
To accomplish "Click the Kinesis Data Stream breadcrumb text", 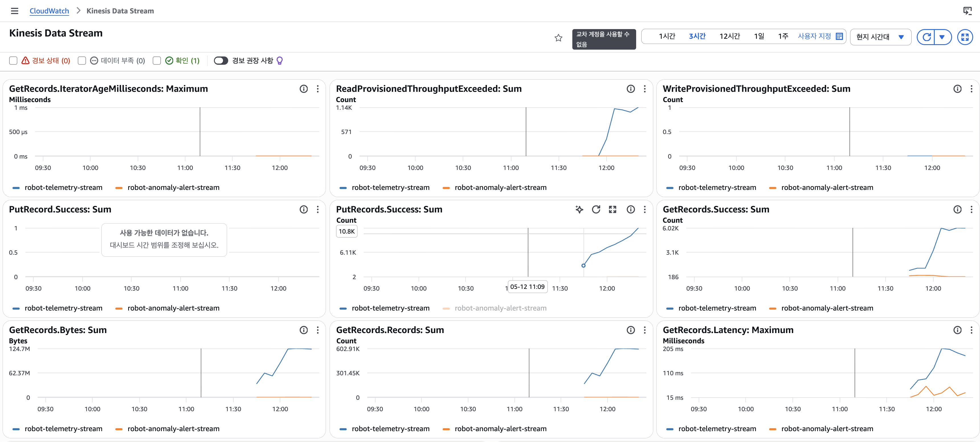I will coord(120,11).
